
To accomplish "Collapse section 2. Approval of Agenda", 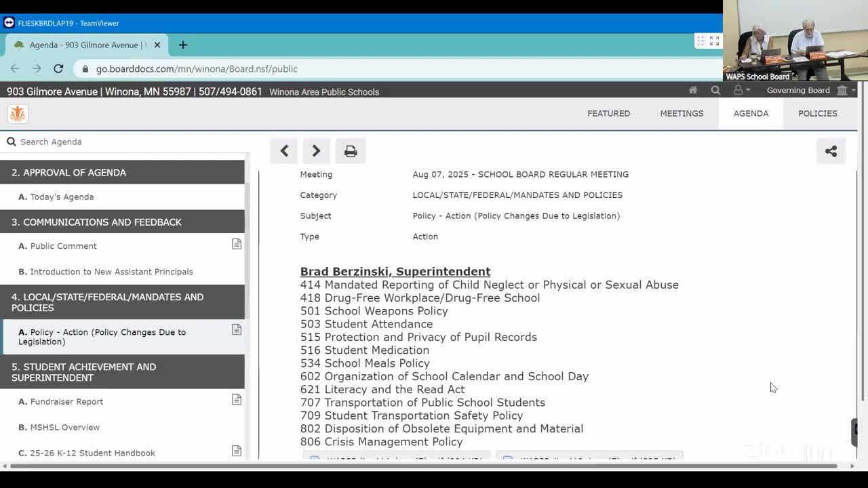I will [x=122, y=172].
